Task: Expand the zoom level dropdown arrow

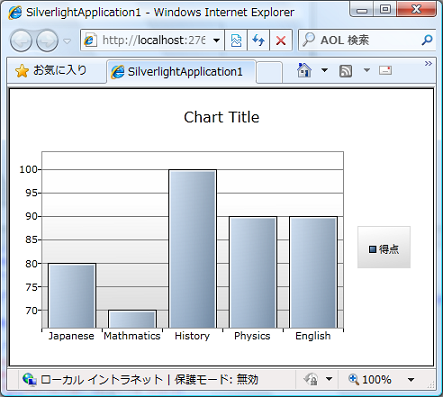Action: pyautogui.click(x=411, y=380)
